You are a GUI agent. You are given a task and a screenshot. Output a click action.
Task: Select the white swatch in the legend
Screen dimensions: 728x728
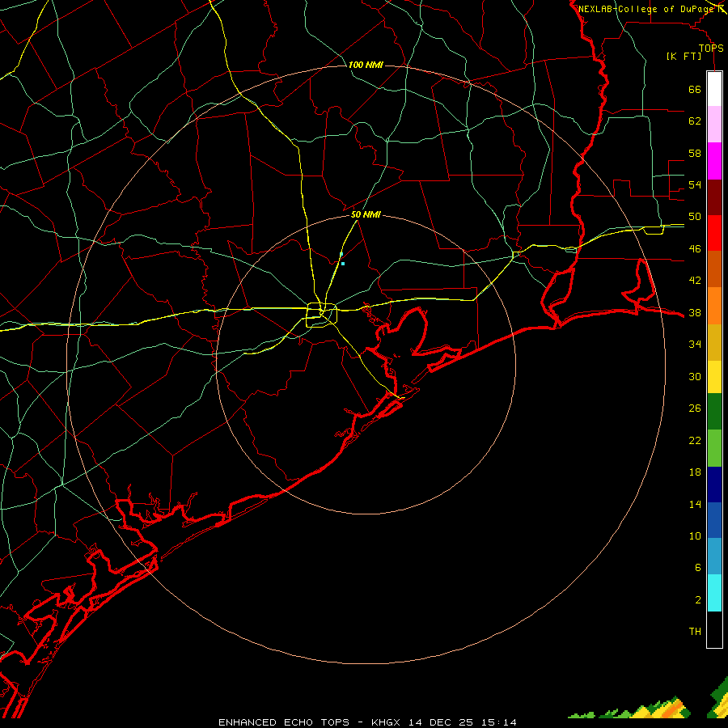pos(714,89)
